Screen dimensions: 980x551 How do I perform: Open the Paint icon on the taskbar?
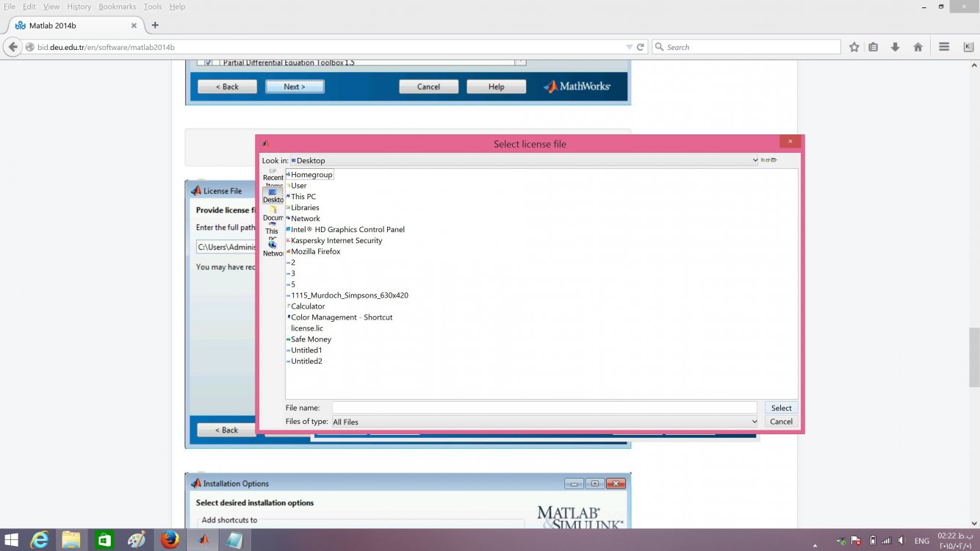coord(137,540)
